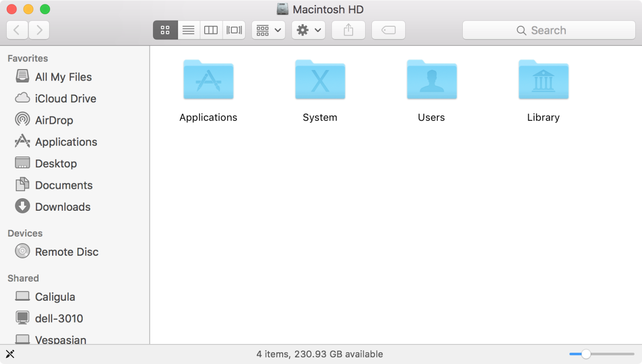
Task: Adjust the icon size slider
Action: pos(586,354)
